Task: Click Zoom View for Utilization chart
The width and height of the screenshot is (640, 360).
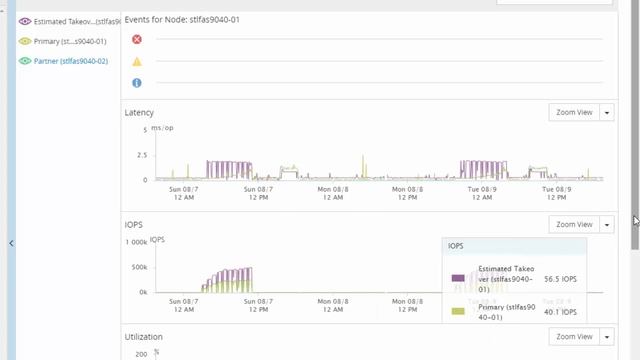Action: (x=574, y=337)
